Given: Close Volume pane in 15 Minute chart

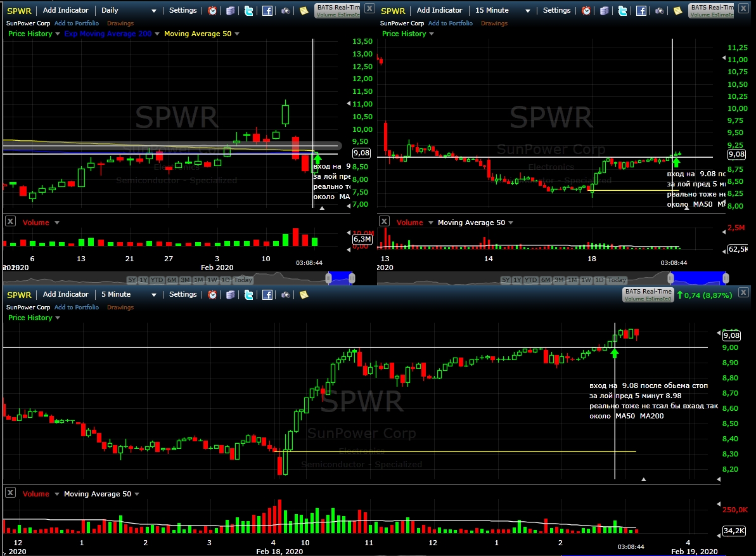Looking at the screenshot, I should coord(384,221).
